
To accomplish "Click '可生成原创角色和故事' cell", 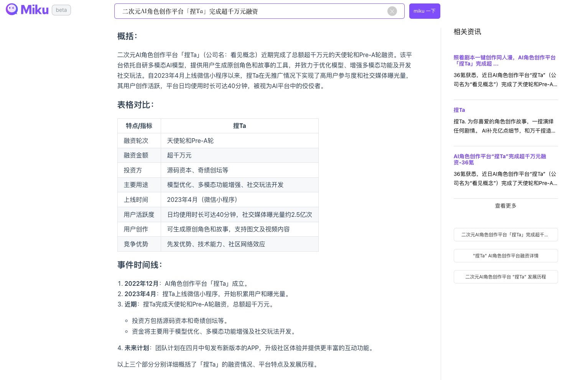I will [x=240, y=229].
